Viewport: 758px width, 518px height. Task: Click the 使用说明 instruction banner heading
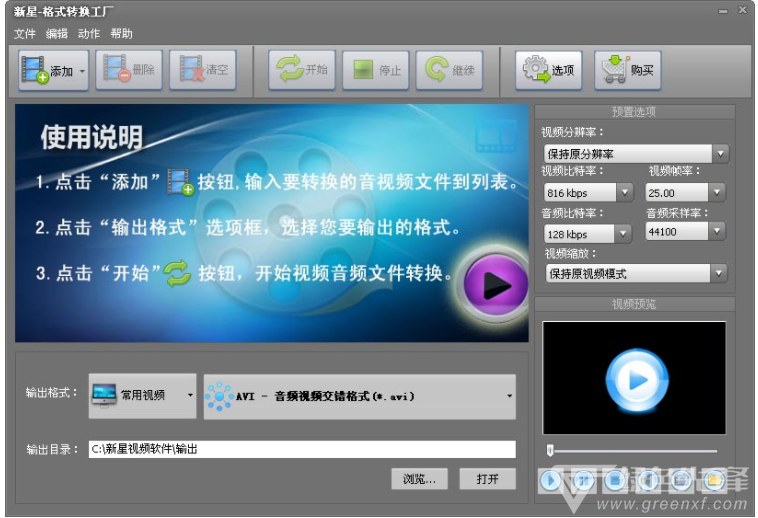91,137
